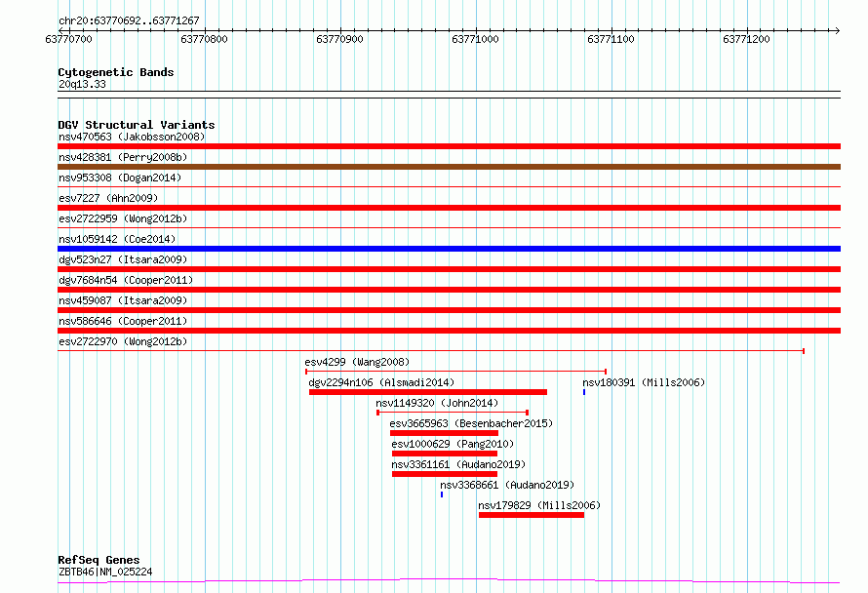
Task: Click ruler position 63771000
Action: tap(475, 39)
